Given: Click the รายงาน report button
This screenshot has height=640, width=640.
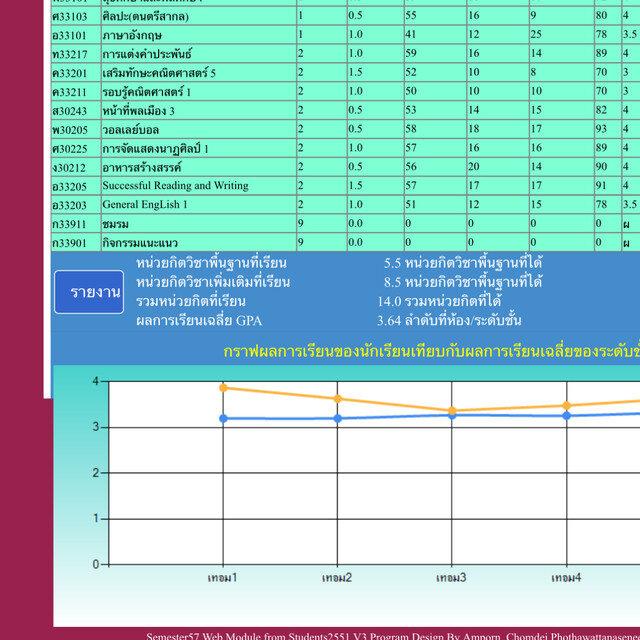Looking at the screenshot, I should point(95,292).
